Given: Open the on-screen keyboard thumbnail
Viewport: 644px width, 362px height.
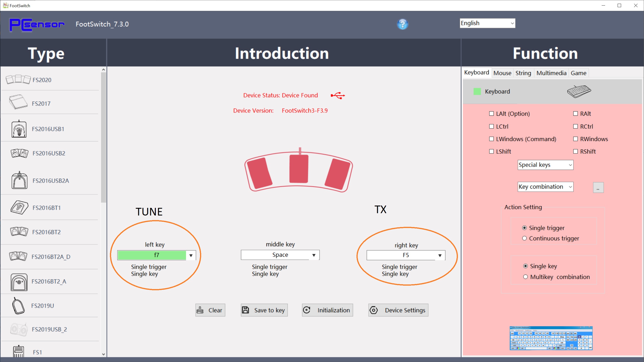Looking at the screenshot, I should point(551,338).
